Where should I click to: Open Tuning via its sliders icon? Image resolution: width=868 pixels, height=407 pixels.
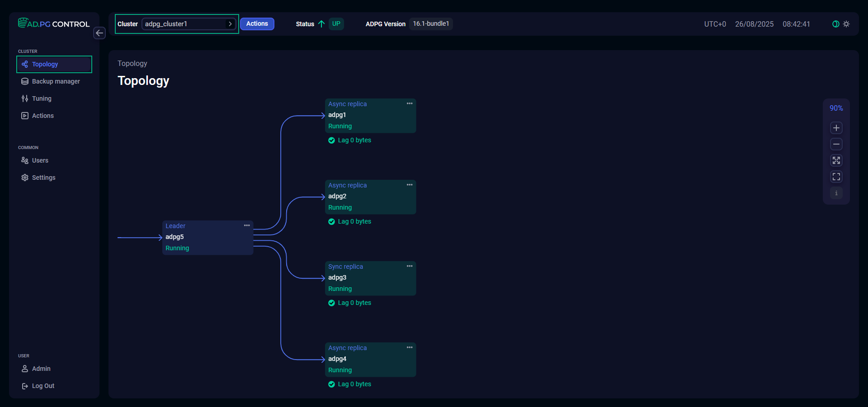(25, 98)
